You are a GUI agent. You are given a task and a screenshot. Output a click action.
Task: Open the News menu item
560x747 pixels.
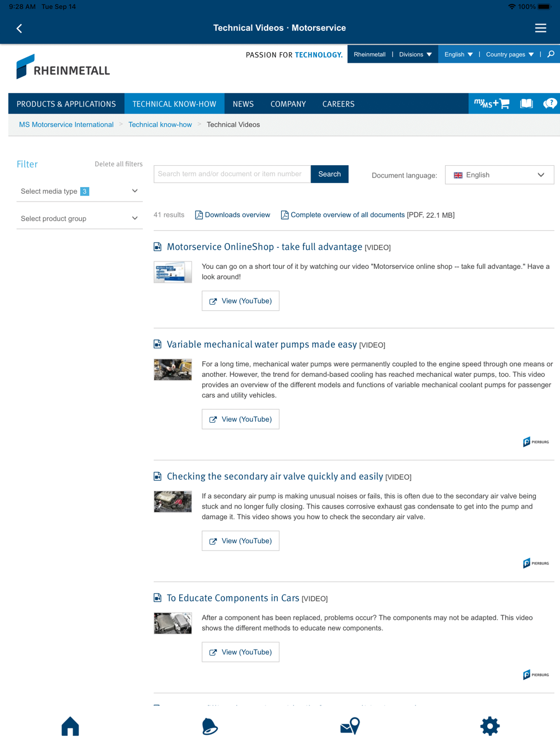(243, 104)
